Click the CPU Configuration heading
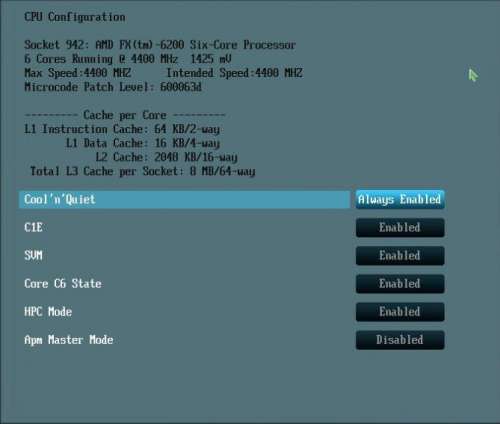Viewport: 500px width, 424px height. pos(75,17)
